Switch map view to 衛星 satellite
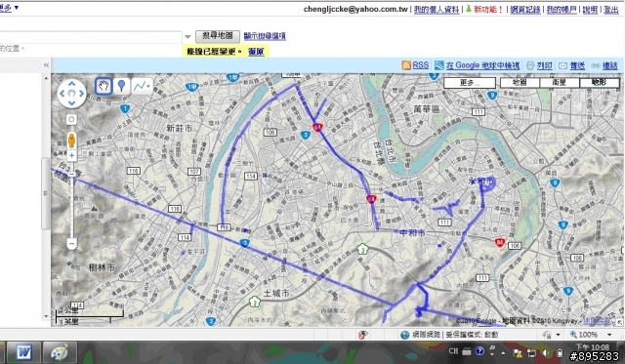Screen dimensions: 625x364 (x=560, y=82)
